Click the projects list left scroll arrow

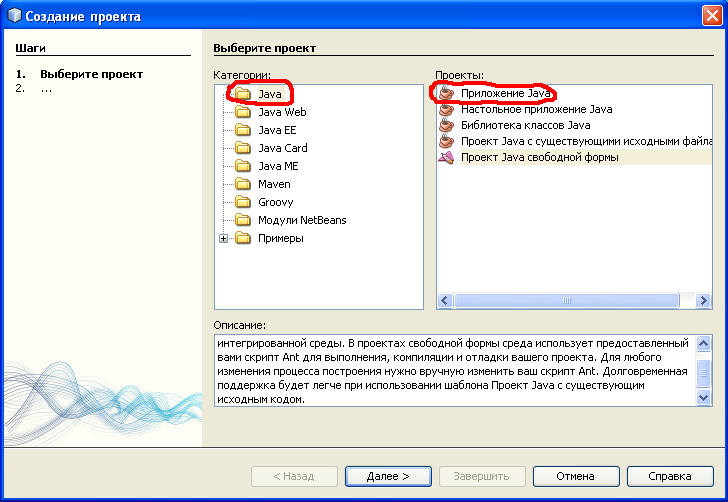445,300
